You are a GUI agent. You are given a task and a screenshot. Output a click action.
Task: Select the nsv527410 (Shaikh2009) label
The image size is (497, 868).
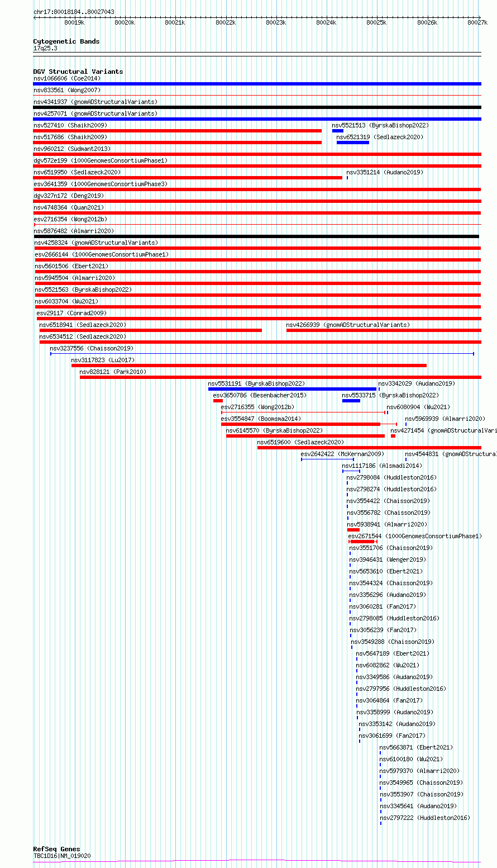70,125
